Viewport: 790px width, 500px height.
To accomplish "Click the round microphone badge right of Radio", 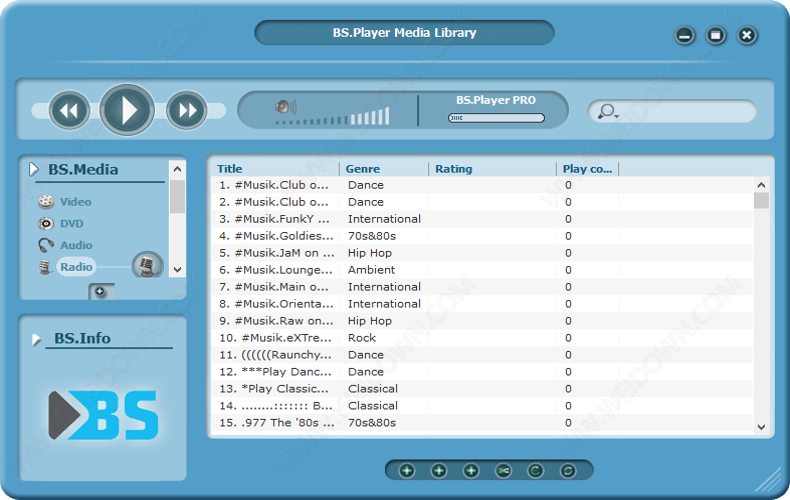I will coord(148,265).
